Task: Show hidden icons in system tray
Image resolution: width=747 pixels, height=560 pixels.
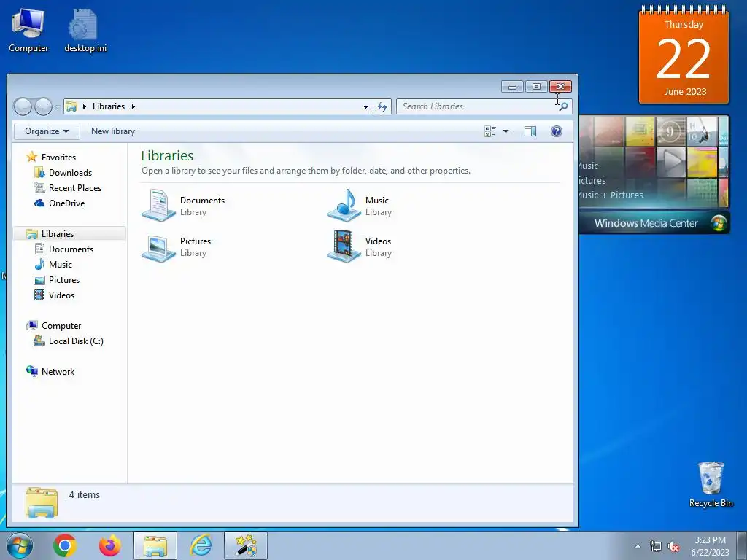Action: (638, 546)
